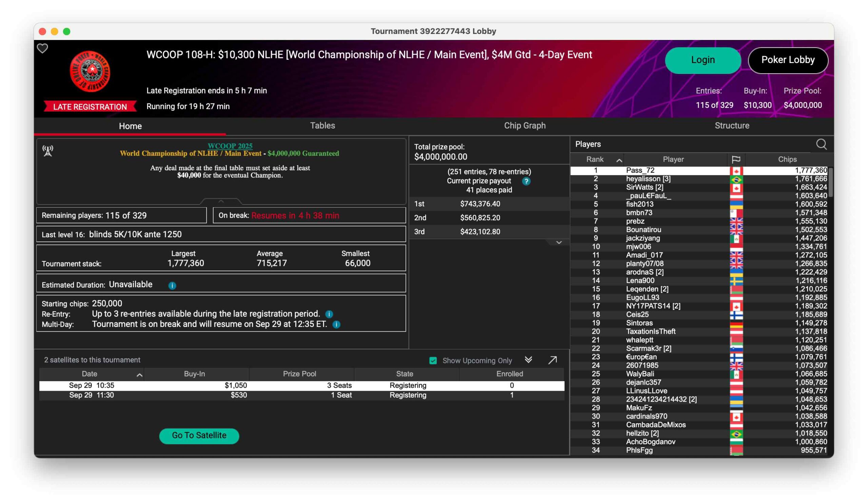
Task: Click the players list scrollbar
Action: point(830,182)
